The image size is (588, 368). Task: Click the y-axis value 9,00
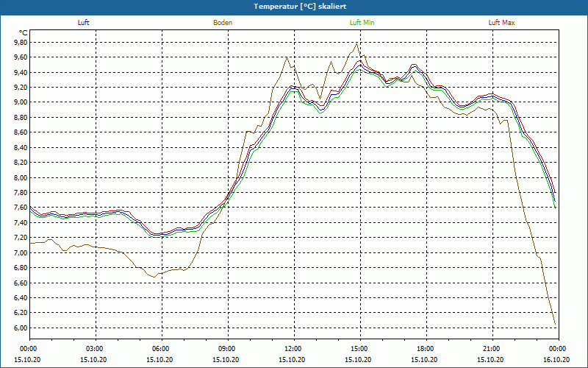click(x=21, y=102)
